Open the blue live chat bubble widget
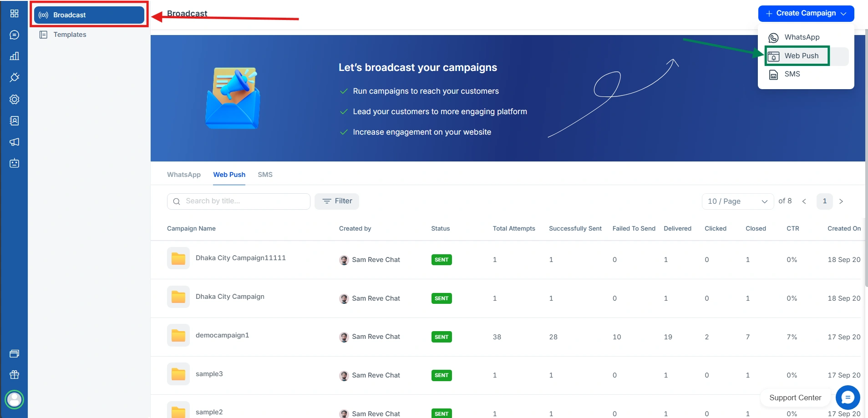 (848, 398)
